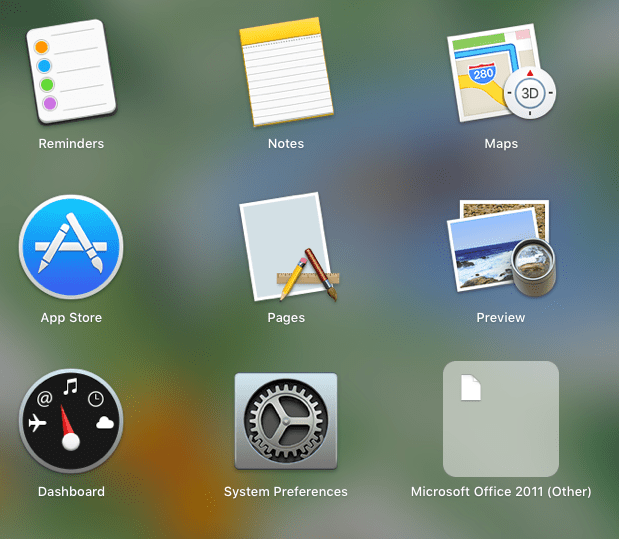This screenshot has width=619, height=539.
Task: Open the Dashboard app icon
Action: click(71, 421)
